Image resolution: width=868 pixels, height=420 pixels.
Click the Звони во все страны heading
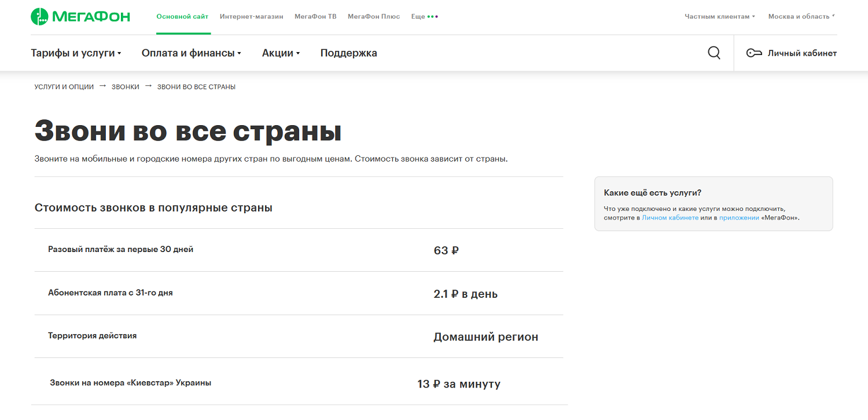pyautogui.click(x=188, y=131)
